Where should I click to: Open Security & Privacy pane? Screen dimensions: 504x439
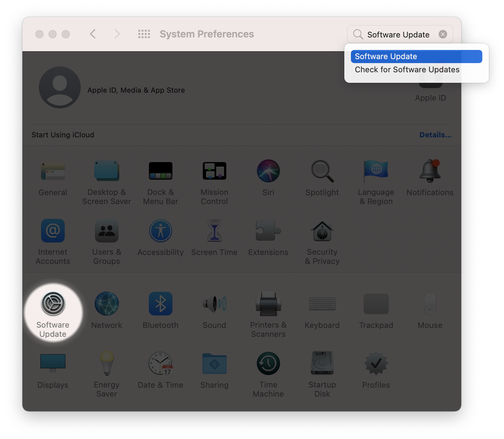[322, 243]
